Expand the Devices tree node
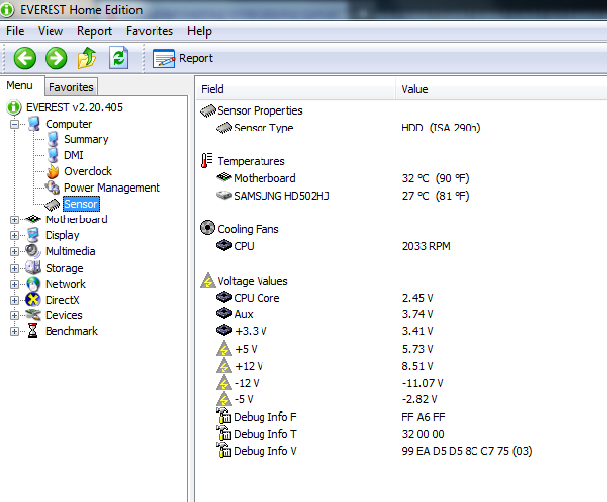The height and width of the screenshot is (502, 607). [14, 315]
